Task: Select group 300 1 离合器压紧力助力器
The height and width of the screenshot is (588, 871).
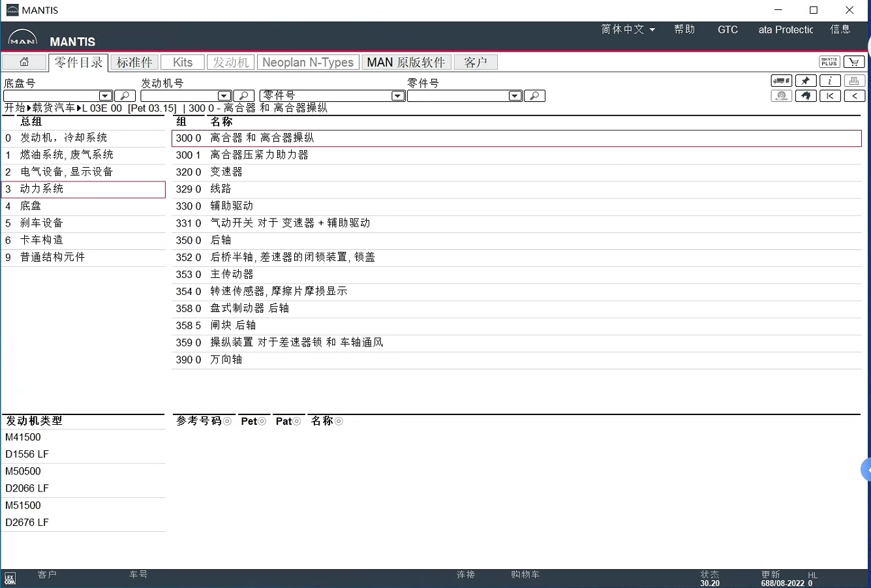Action: pos(517,155)
